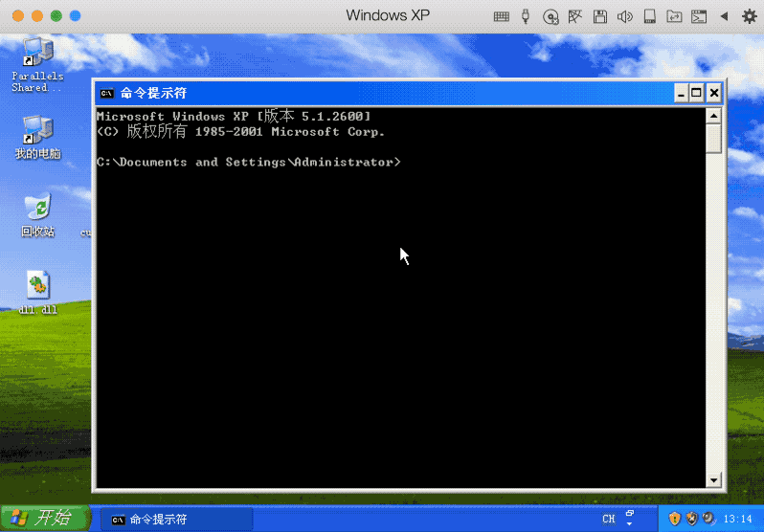Click the scroll up arrow in the command prompt

[x=713, y=116]
